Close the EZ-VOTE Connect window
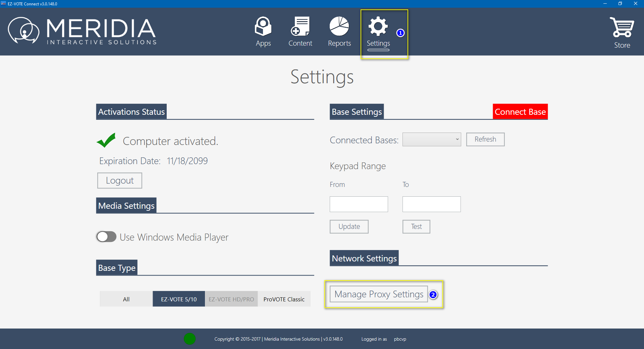The width and height of the screenshot is (644, 349). coord(636,4)
